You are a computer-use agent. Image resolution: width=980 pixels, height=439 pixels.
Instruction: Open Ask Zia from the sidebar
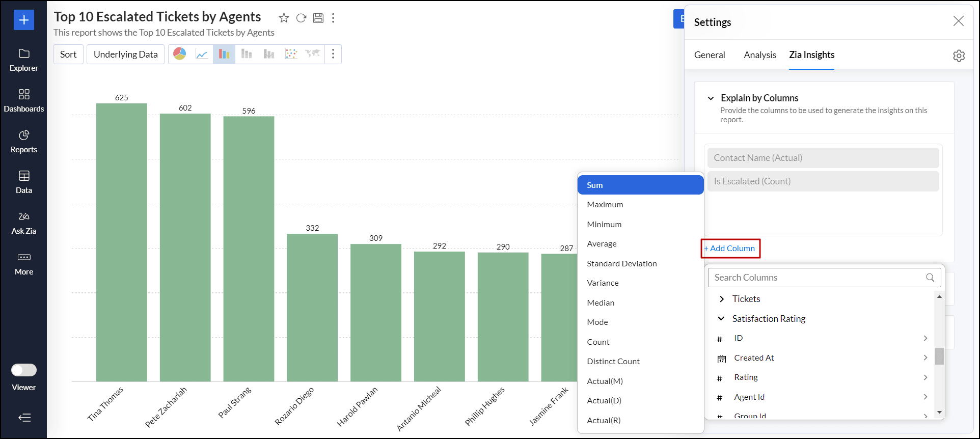pyautogui.click(x=24, y=223)
